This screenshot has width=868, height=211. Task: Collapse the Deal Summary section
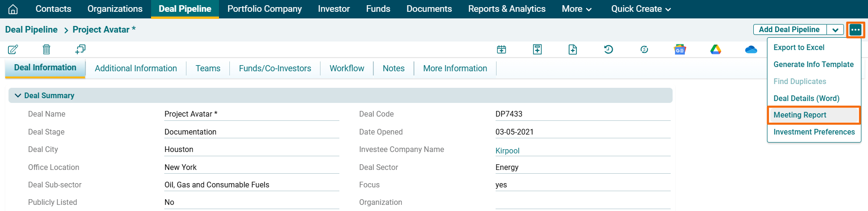[x=18, y=95]
